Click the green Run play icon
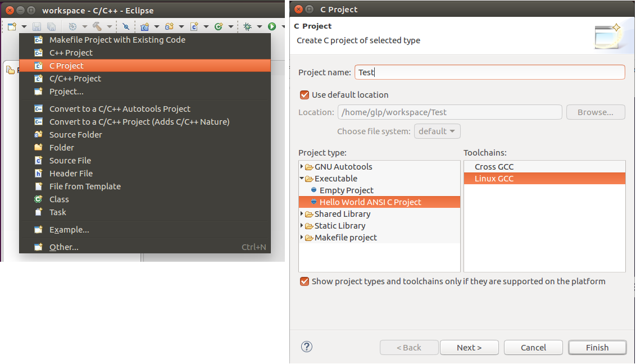Viewport: 636px width, 364px height. (x=272, y=27)
